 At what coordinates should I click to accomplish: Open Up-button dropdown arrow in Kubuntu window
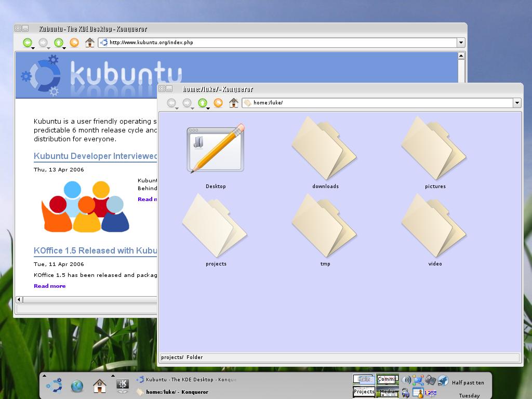click(x=64, y=48)
